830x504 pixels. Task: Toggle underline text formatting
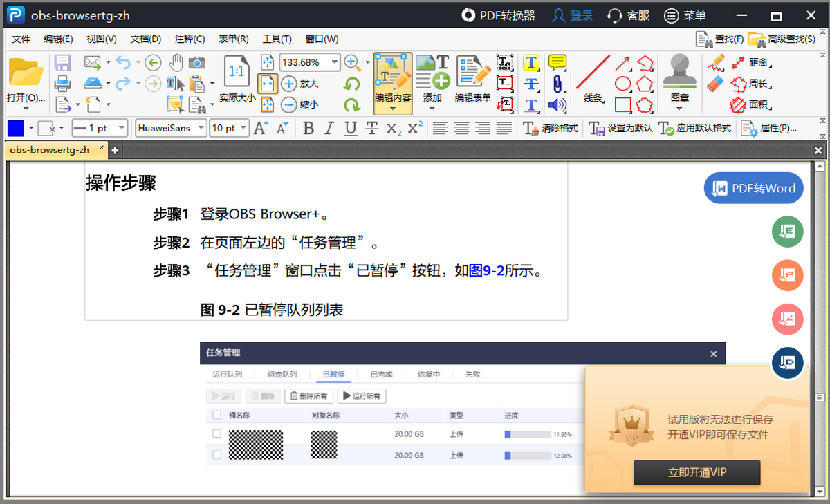pyautogui.click(x=351, y=128)
